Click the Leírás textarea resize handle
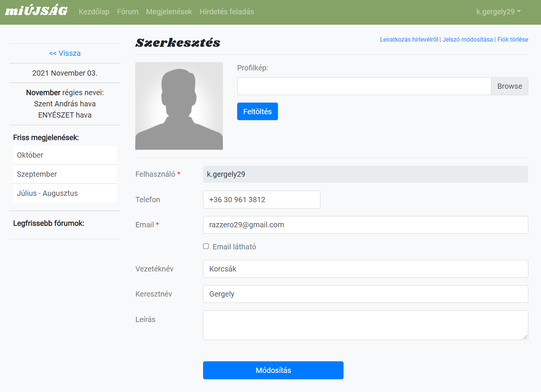This screenshot has width=541, height=392. click(525, 337)
